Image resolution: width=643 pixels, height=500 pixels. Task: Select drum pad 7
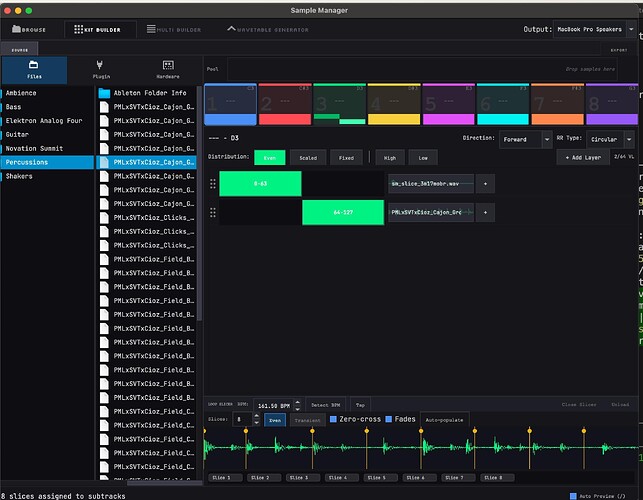[x=557, y=104]
